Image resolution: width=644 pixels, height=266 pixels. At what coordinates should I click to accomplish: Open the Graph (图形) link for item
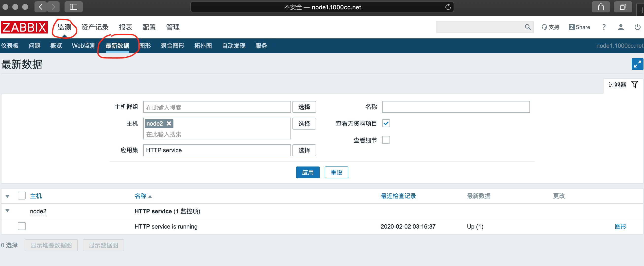tap(620, 227)
